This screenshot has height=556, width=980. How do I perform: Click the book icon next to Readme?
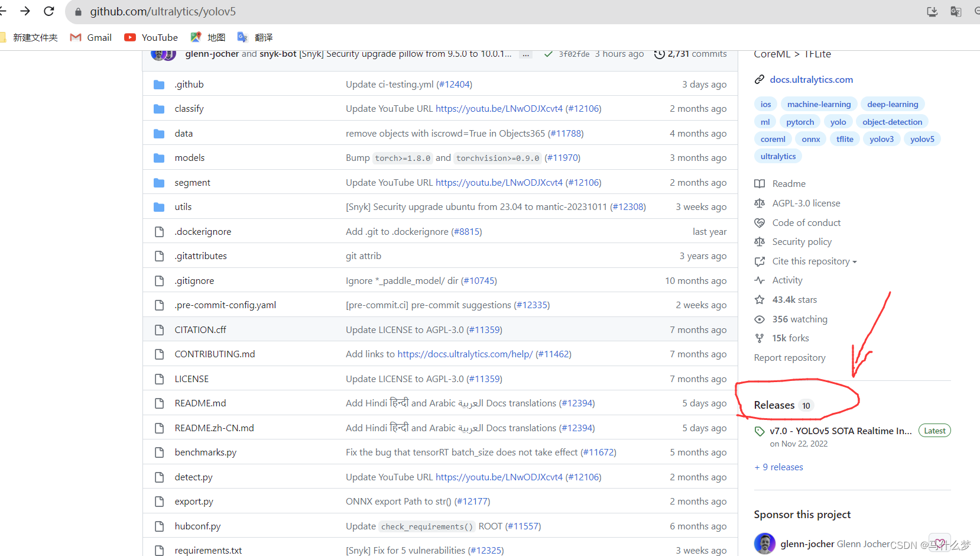[760, 184]
